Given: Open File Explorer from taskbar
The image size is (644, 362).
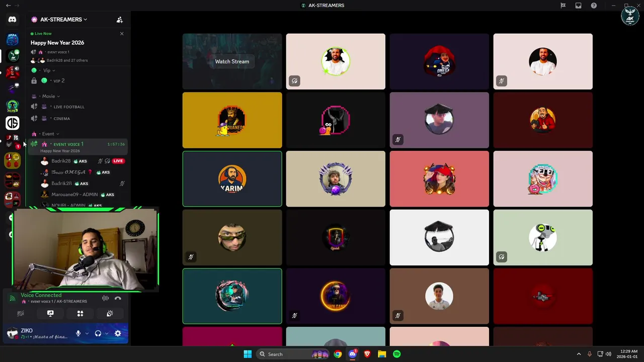Looking at the screenshot, I should 382,354.
